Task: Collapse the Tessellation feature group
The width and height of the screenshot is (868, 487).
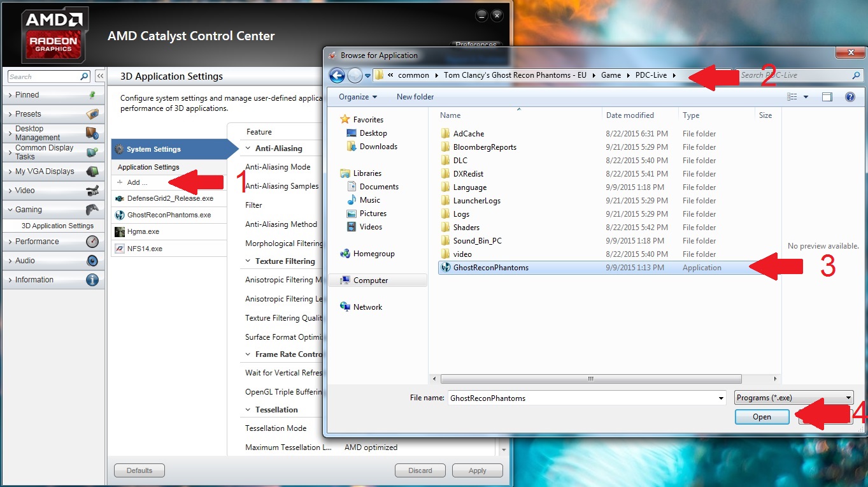Action: point(248,410)
